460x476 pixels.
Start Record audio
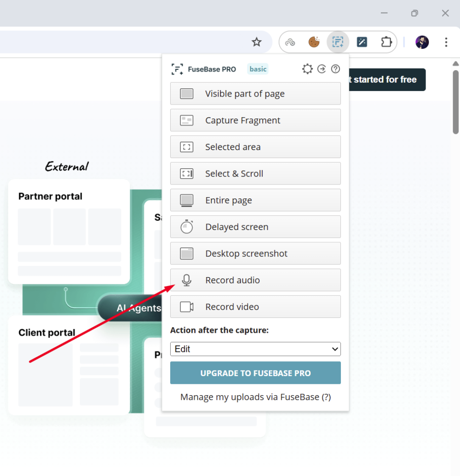(x=255, y=280)
